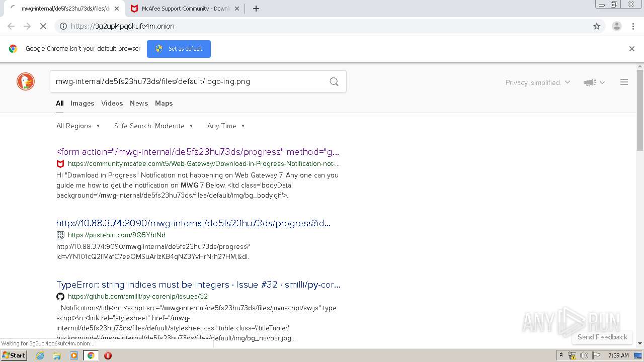Click the network tray icon
The image size is (644, 362).
(572, 355)
